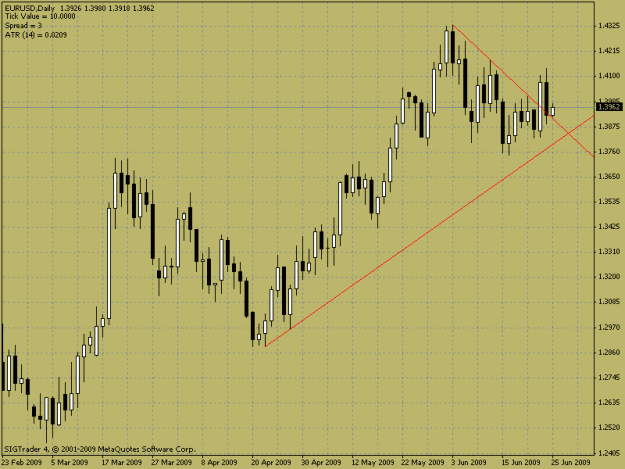
Task: Click the '22 May 2009' date label
Action: coord(423,462)
